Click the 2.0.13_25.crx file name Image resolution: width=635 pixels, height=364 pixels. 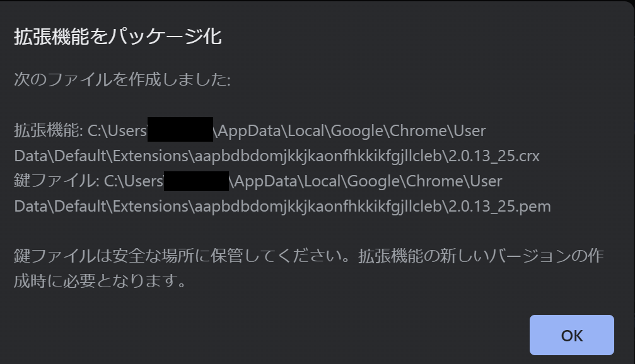tap(494, 156)
